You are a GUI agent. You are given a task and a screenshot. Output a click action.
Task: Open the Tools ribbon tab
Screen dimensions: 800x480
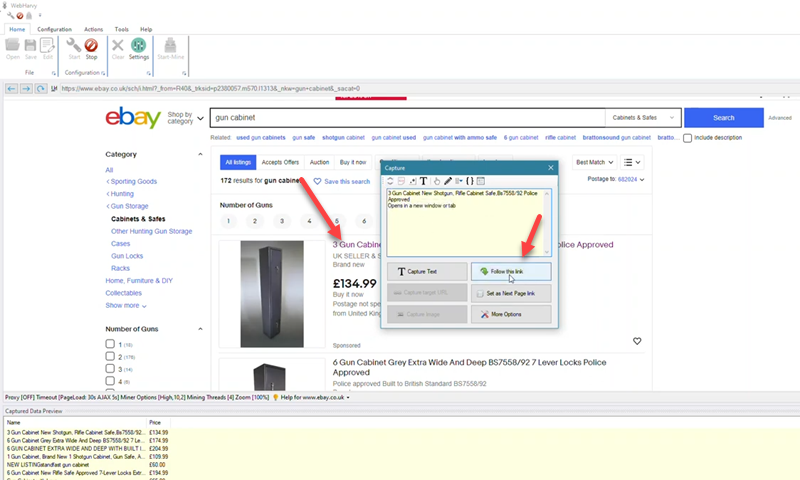click(121, 29)
